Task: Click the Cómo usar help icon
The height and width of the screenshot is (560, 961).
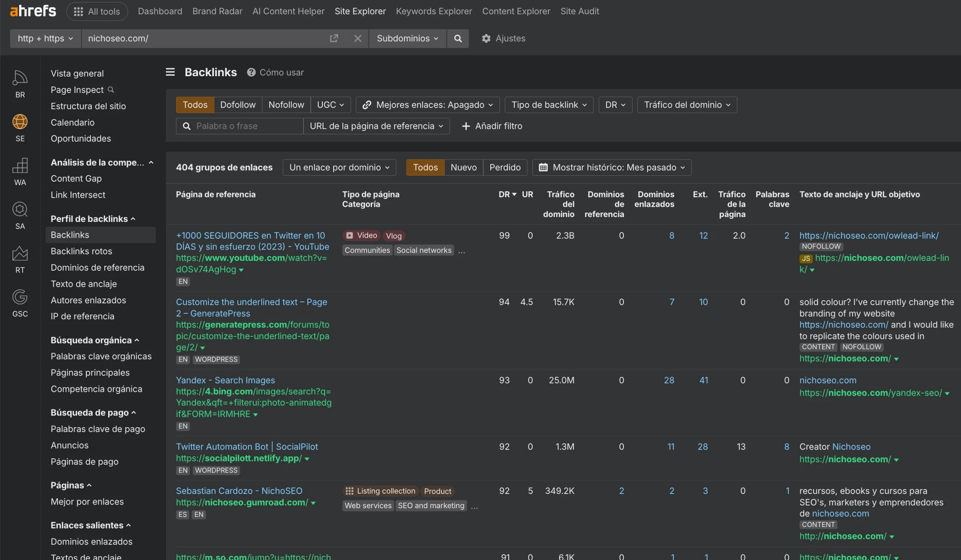Action: coord(251,72)
